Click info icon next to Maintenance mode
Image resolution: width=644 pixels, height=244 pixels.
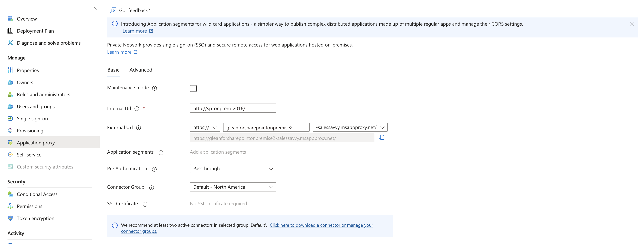(x=155, y=88)
